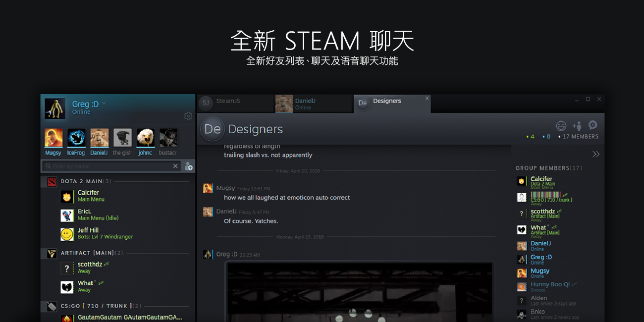Click the Artifact game group icon
Image resolution: width=644 pixels, height=322 pixels.
[52, 254]
